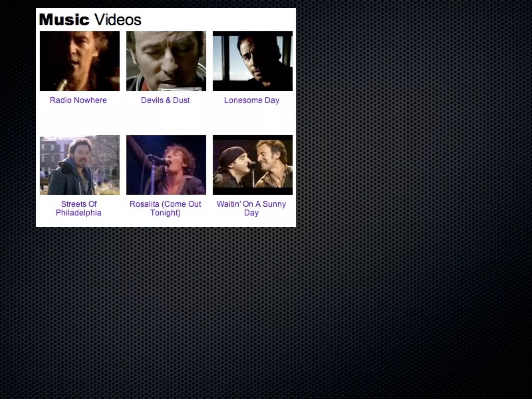Click the Devils & Dust title link
The image size is (532, 399).
pos(165,100)
